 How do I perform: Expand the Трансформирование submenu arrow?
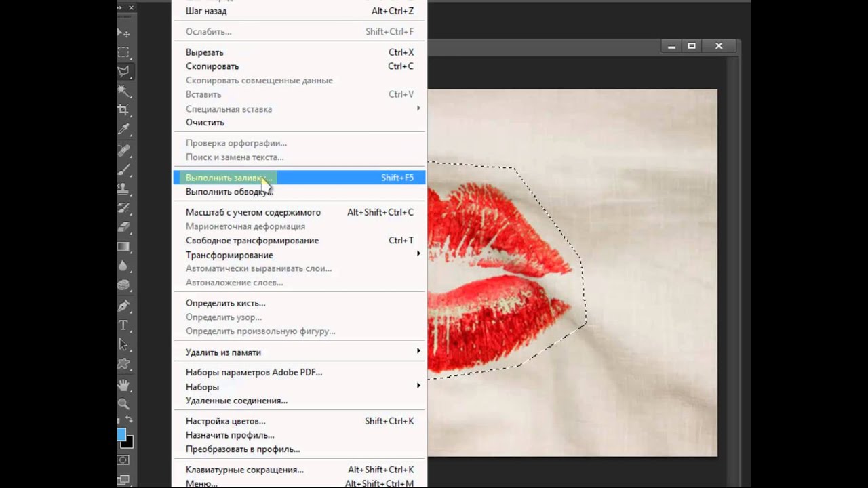(x=418, y=254)
